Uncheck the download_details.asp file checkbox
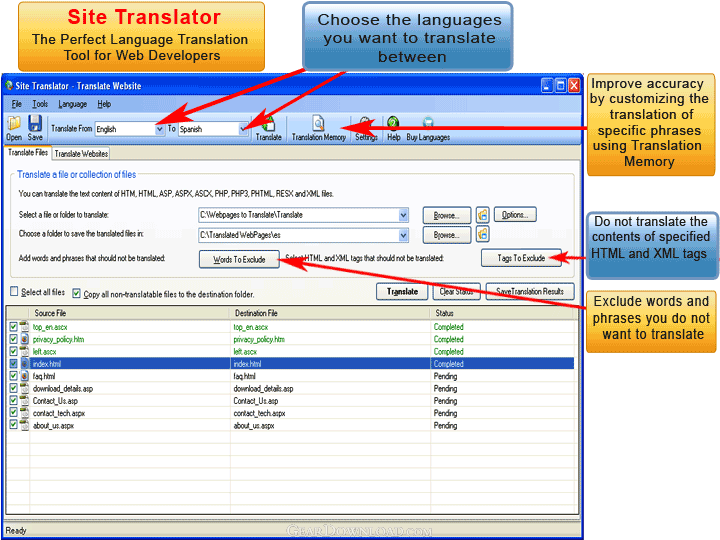This screenshot has width=720, height=540. tap(13, 388)
